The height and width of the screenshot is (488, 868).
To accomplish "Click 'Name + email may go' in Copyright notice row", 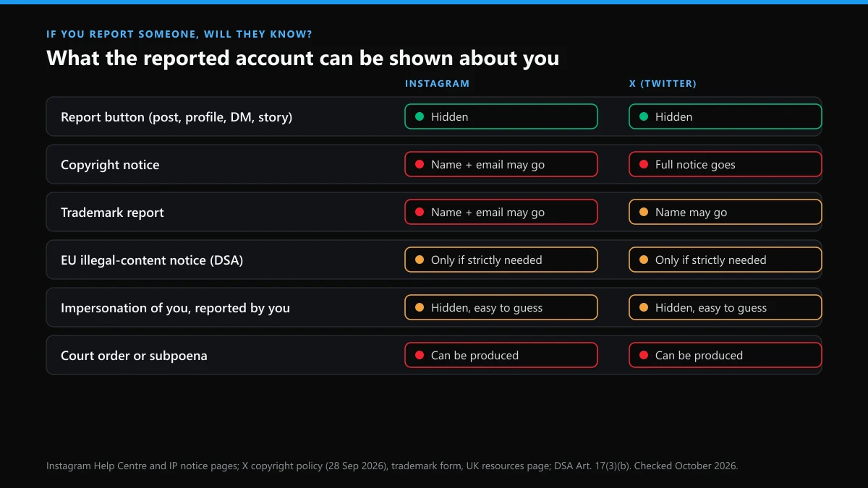I will coord(501,164).
